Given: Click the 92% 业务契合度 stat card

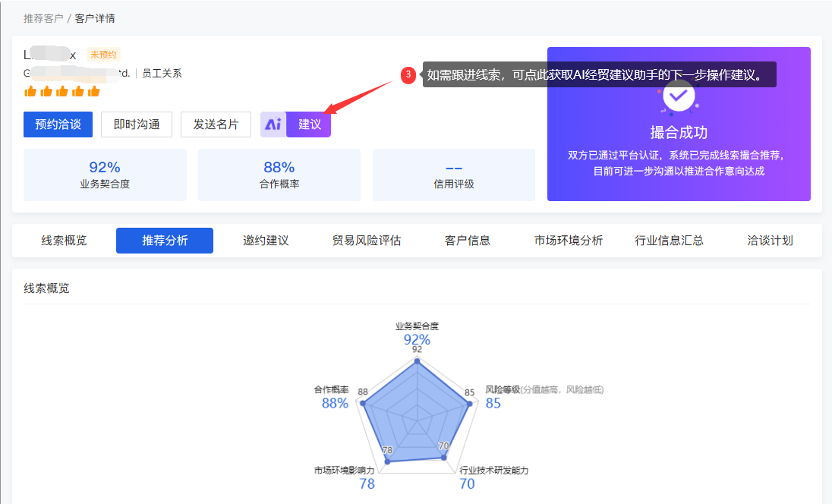Looking at the screenshot, I should coord(105,175).
